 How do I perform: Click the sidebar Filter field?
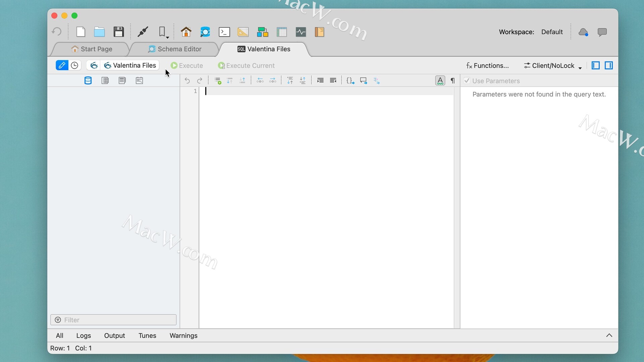click(x=113, y=320)
